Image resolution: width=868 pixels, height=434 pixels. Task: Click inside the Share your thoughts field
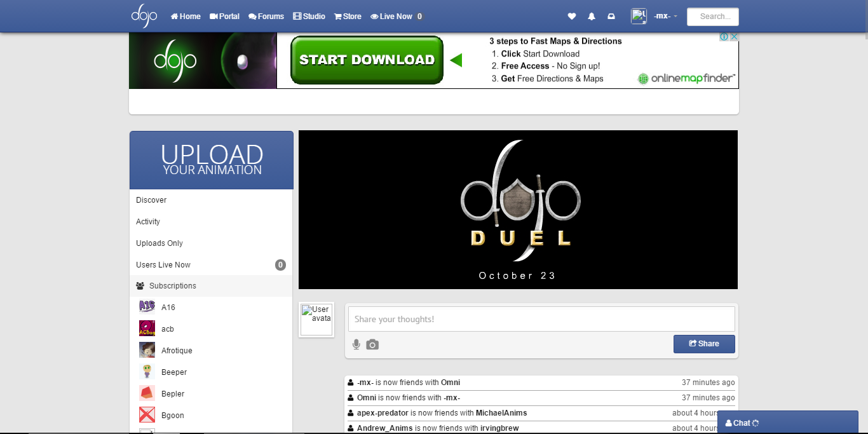point(541,318)
